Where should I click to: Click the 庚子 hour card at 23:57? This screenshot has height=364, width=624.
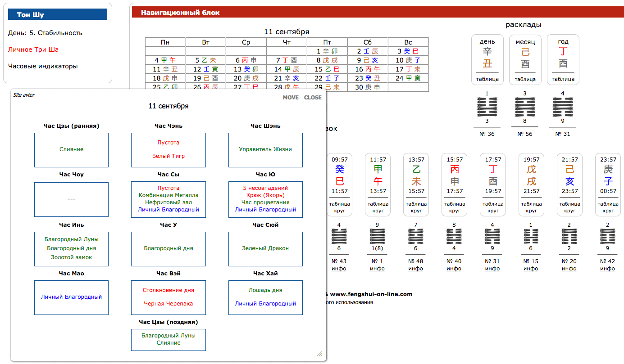[608, 184]
